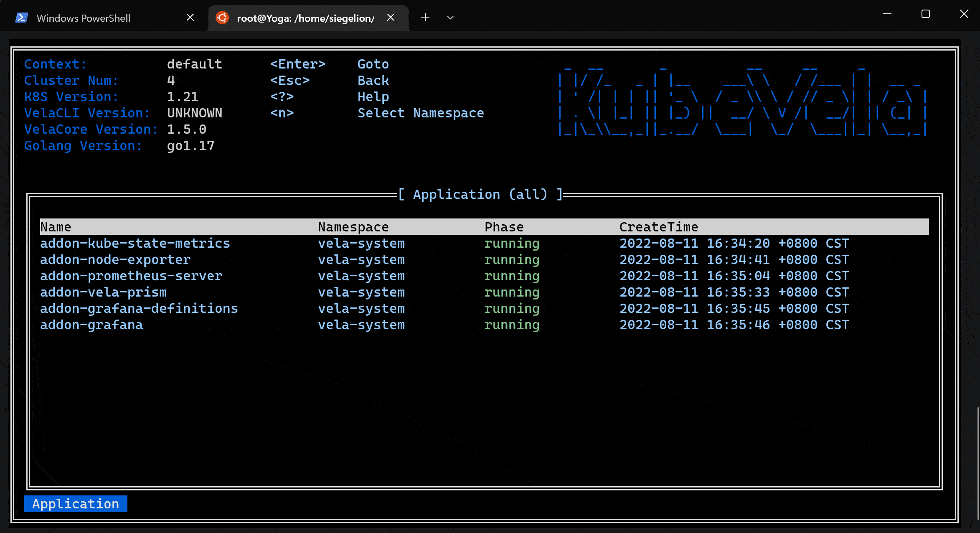Maximize the terminal window
This screenshot has height=533, width=980.
pos(925,14)
